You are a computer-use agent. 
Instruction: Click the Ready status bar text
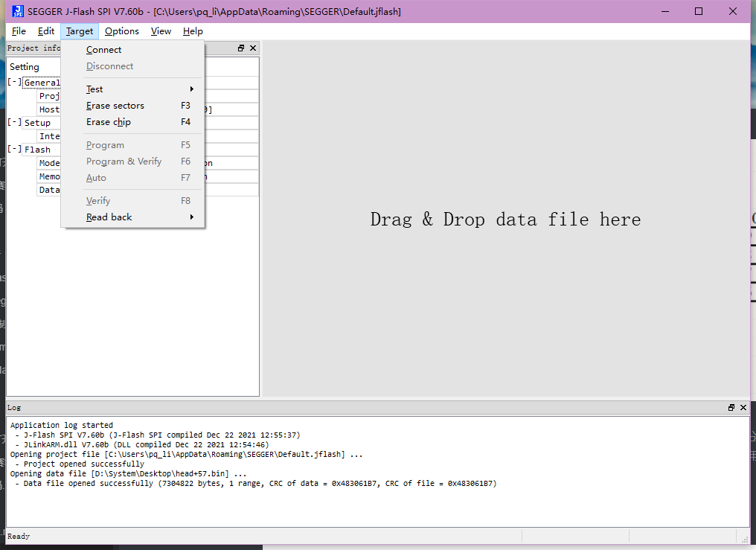tap(19, 536)
